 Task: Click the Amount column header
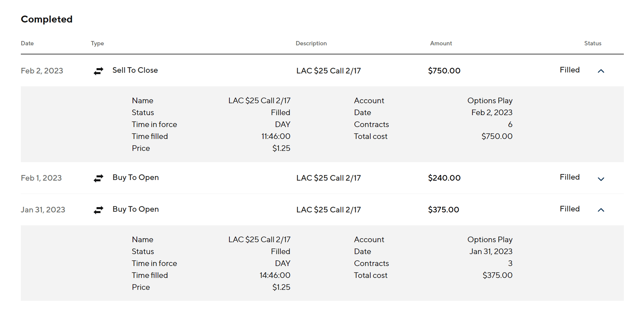[x=441, y=43]
